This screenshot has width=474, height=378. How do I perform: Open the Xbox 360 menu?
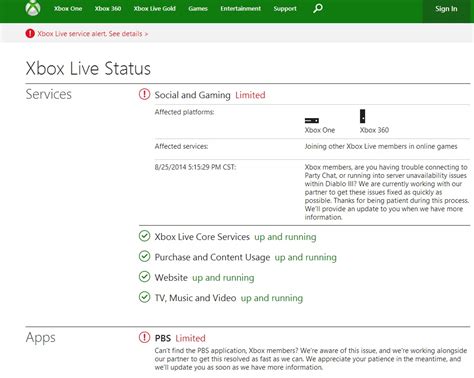(108, 9)
